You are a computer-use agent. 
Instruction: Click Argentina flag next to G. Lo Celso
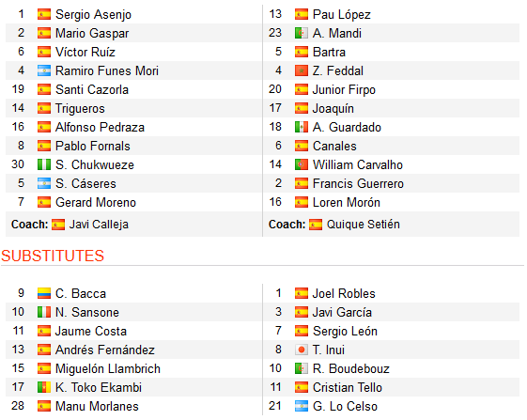[302, 407]
